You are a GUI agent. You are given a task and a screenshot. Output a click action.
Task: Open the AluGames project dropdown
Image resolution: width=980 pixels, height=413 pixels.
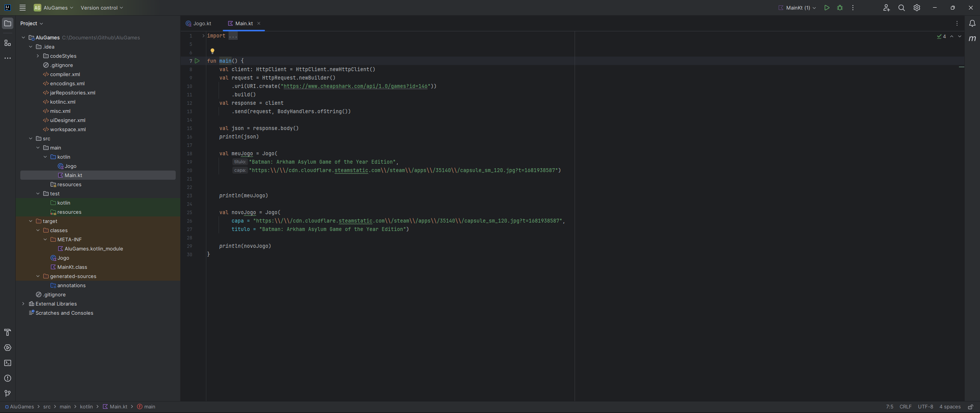pyautogui.click(x=53, y=8)
